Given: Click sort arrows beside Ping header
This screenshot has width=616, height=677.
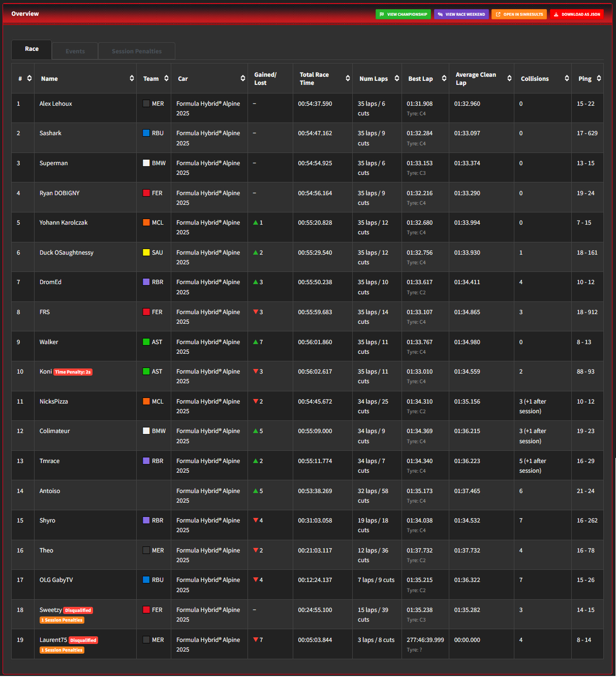Looking at the screenshot, I should (x=599, y=78).
